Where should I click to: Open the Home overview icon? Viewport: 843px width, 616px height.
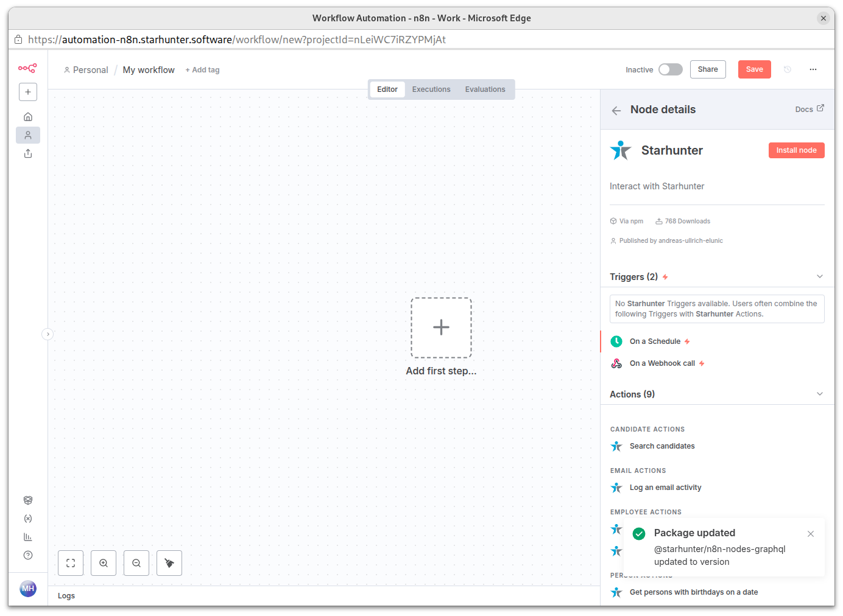pyautogui.click(x=28, y=117)
